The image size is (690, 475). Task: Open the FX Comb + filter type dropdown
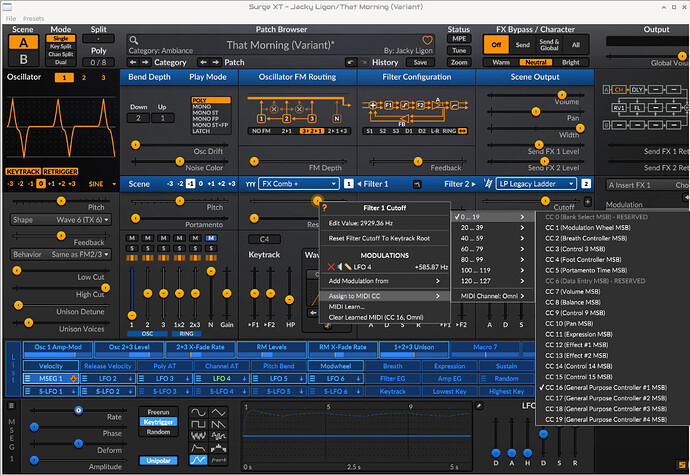(299, 184)
